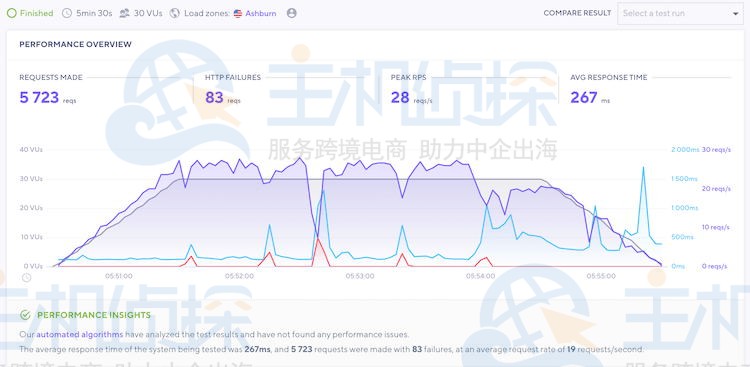Click the AVG RESPONSE TIME label
Viewport: 750px width, 367px height.
pos(608,78)
